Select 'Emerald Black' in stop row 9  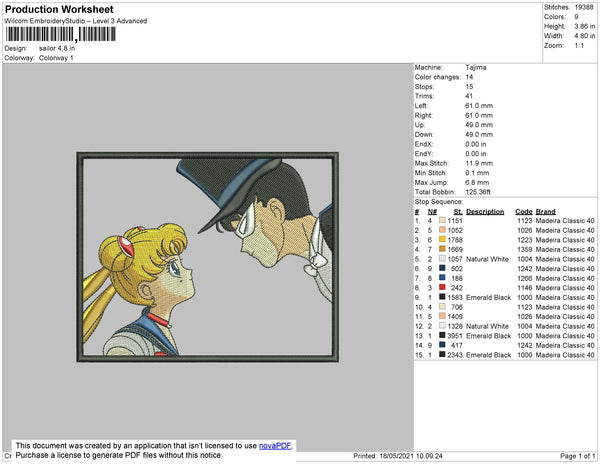(488, 297)
